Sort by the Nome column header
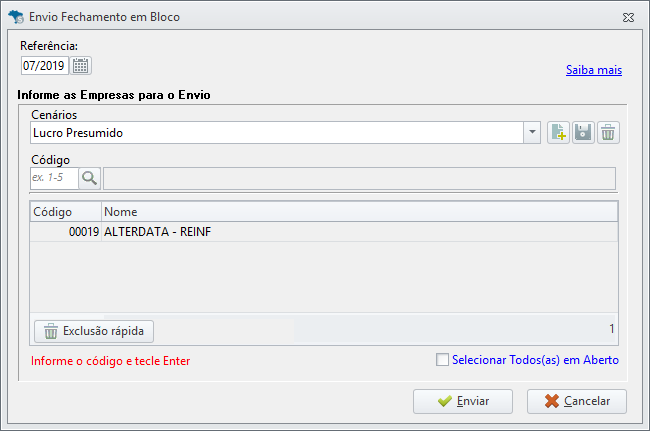This screenshot has height=431, width=650. click(359, 212)
